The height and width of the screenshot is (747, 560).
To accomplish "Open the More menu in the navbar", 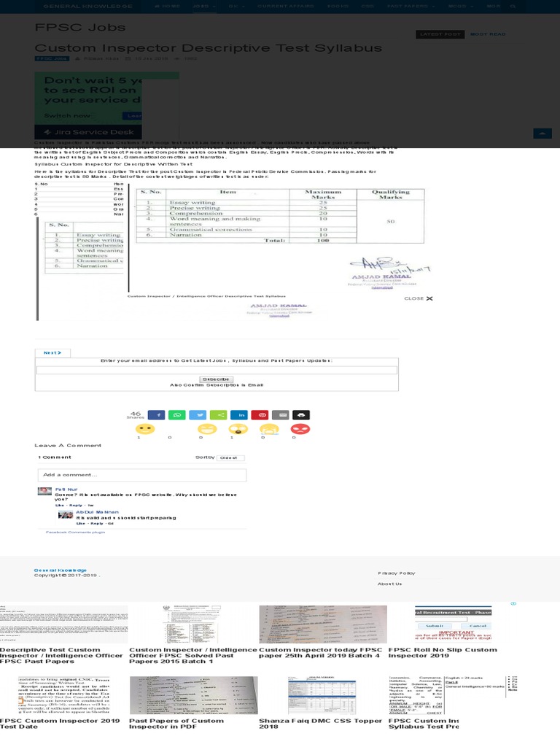I will 494,6.
